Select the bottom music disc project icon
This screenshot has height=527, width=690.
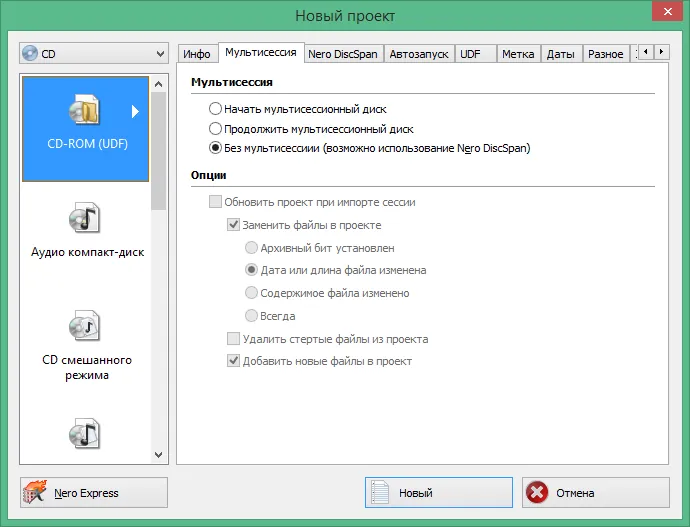[84, 433]
